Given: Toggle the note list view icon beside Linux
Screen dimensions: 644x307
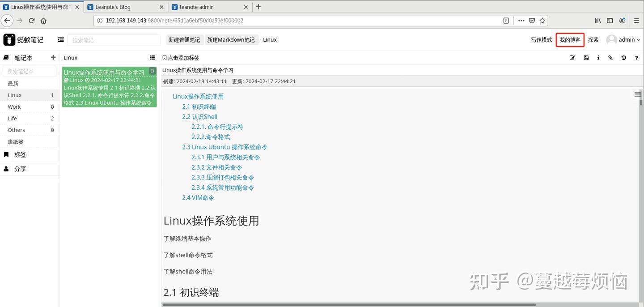Looking at the screenshot, I should pos(153,57).
